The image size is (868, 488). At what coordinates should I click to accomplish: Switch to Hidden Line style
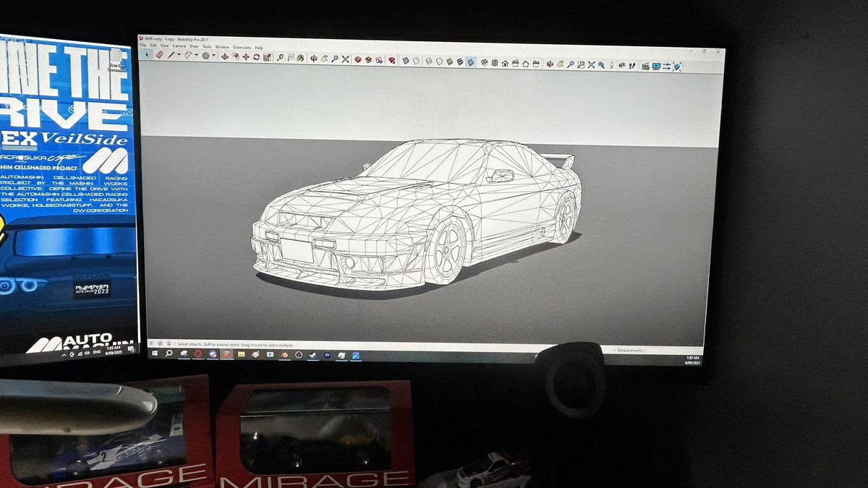(439, 61)
